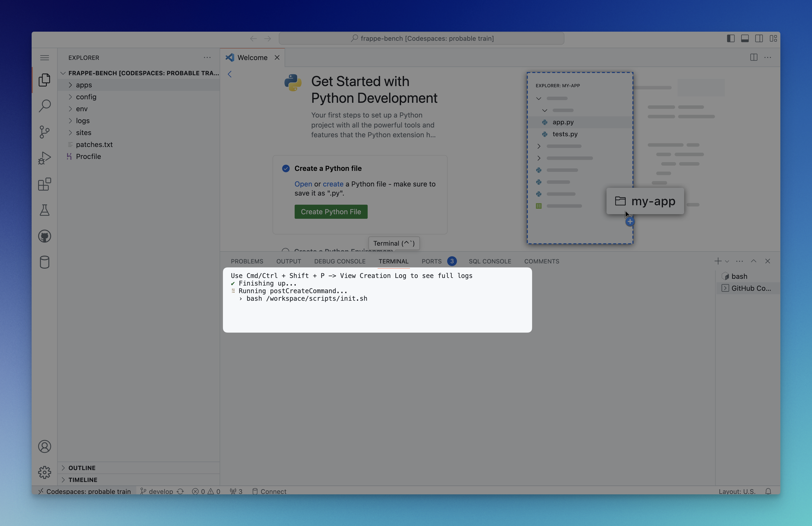The width and height of the screenshot is (812, 526).
Task: Open the hamburger application menu
Action: click(44, 58)
